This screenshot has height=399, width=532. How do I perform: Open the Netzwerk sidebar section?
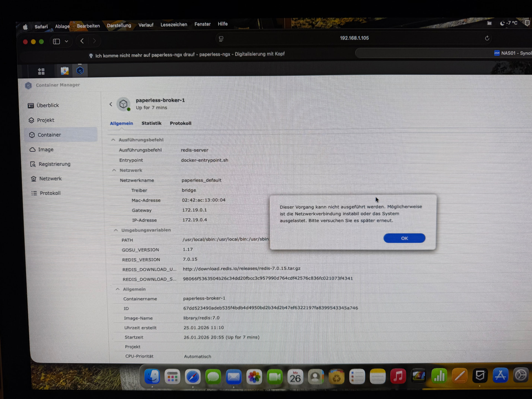[x=50, y=179]
